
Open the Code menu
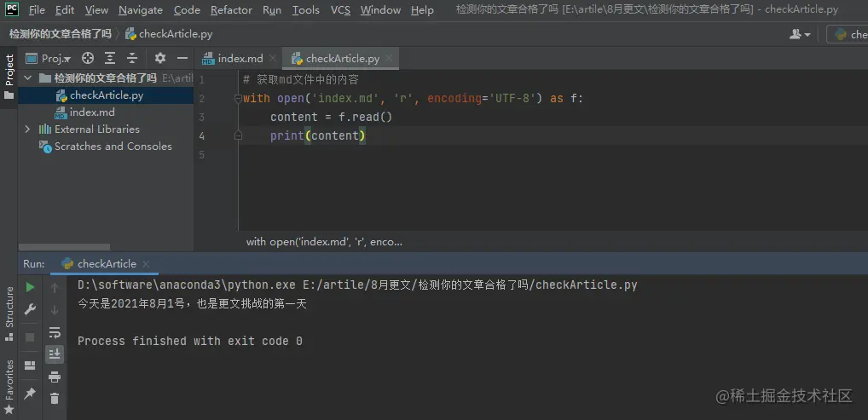[187, 10]
